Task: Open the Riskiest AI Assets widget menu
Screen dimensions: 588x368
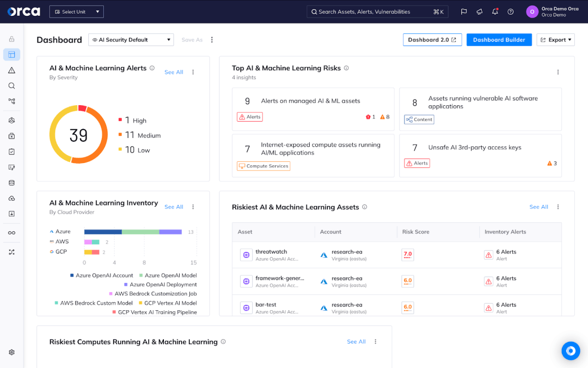Action: pos(558,207)
